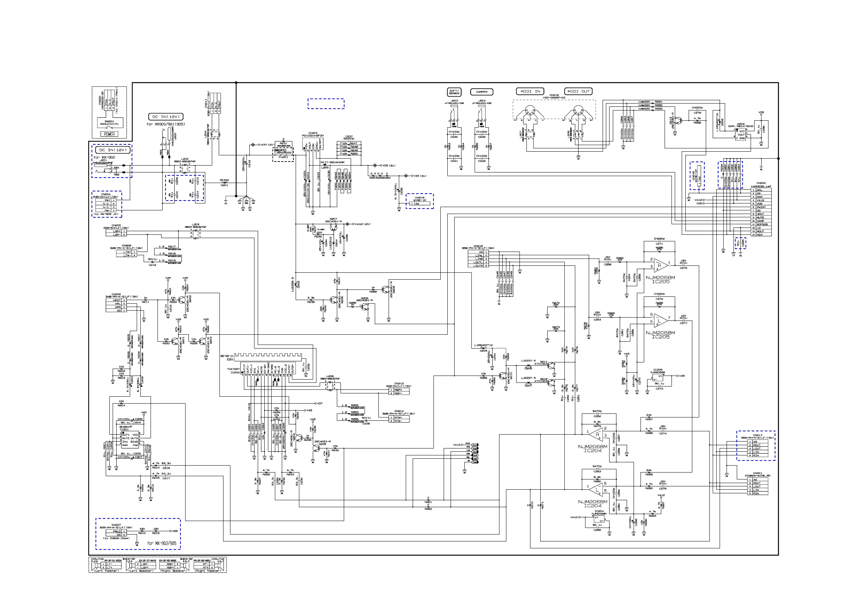The height and width of the screenshot is (614, 868).
Task: Click transistor Q207 near VA12(12V)
Action: click(x=333, y=228)
